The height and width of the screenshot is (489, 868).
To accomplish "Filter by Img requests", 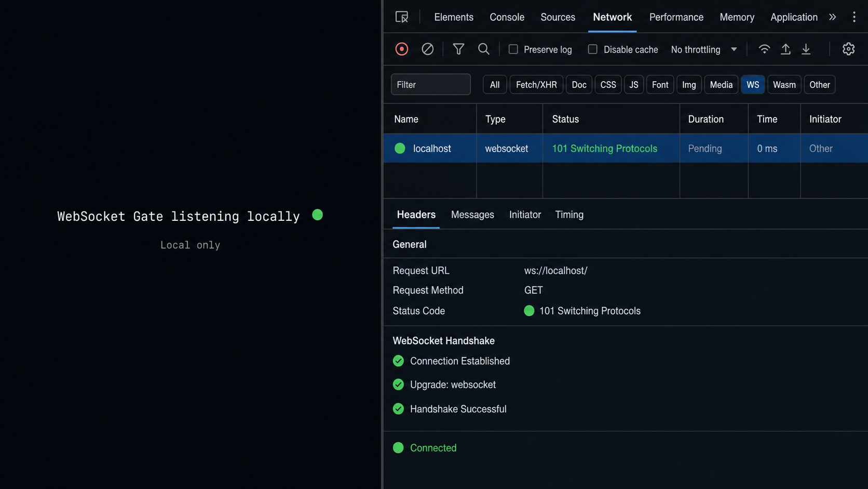I will 689,85.
